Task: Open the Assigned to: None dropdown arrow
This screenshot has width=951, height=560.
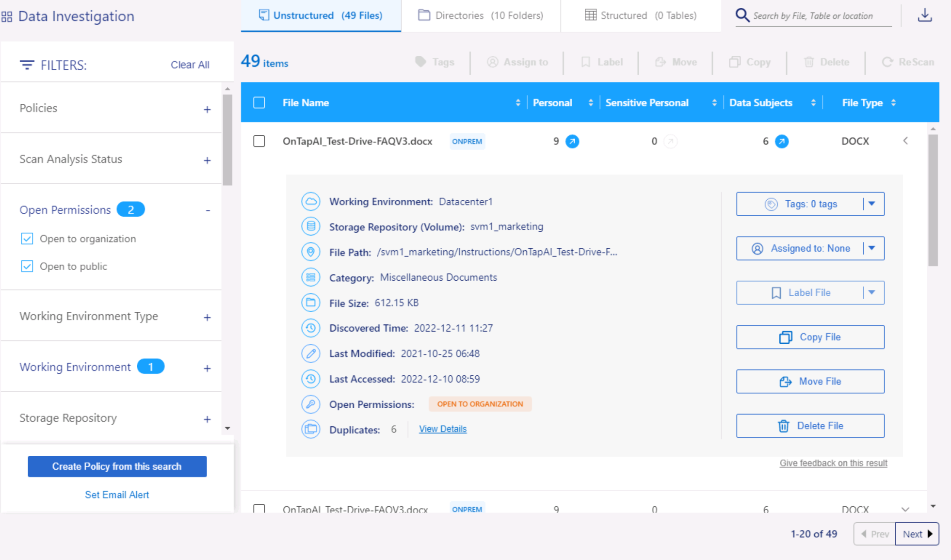Action: tap(872, 248)
